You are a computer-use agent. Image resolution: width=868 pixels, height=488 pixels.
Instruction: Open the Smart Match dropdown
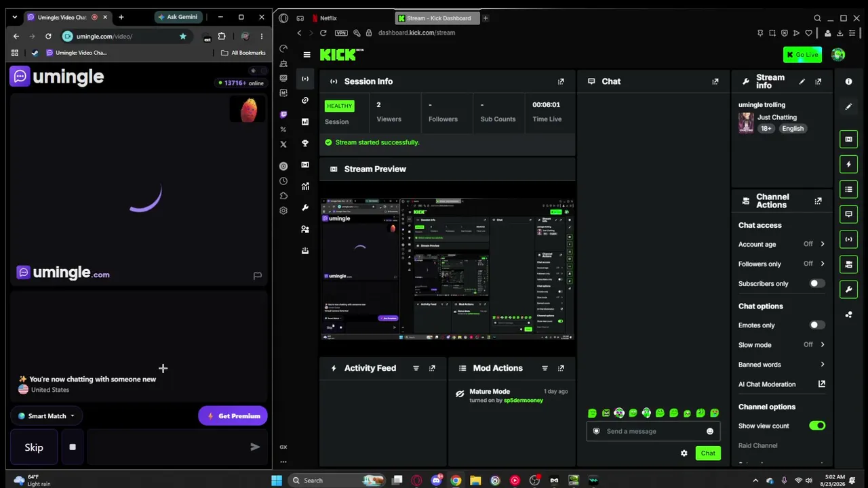46,416
